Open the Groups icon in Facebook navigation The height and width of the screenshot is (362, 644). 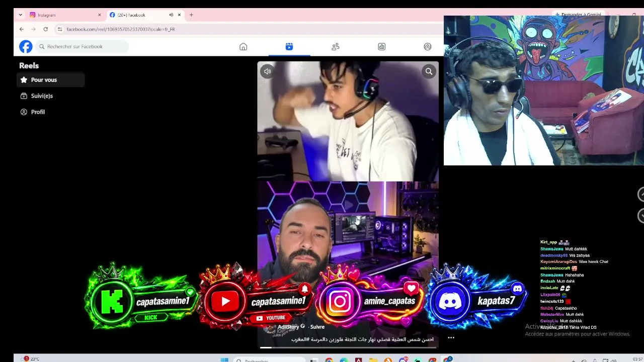pyautogui.click(x=428, y=47)
